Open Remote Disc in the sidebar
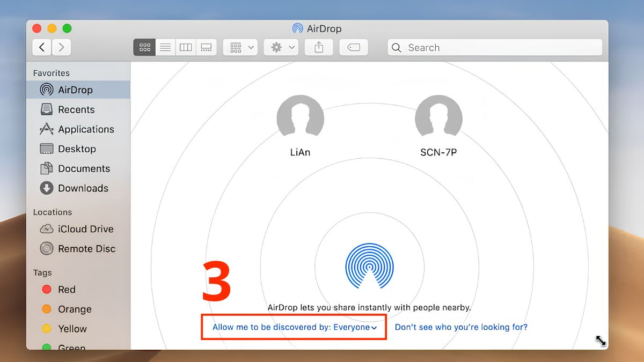Image resolution: width=644 pixels, height=362 pixels. [78, 249]
